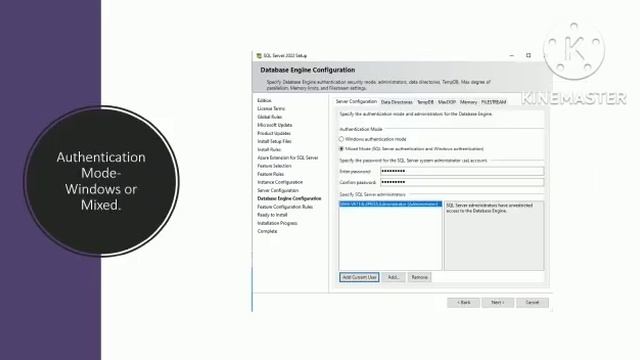This screenshot has height=360, width=640.
Task: Click Server Configuration step in left sidebar
Action: 278,190
